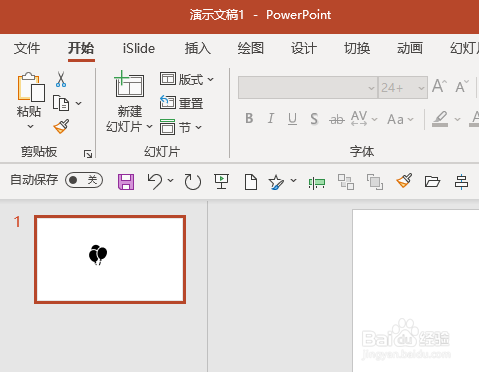Toggle text Shadow formatting
This screenshot has height=372, width=479.
pos(314,119)
